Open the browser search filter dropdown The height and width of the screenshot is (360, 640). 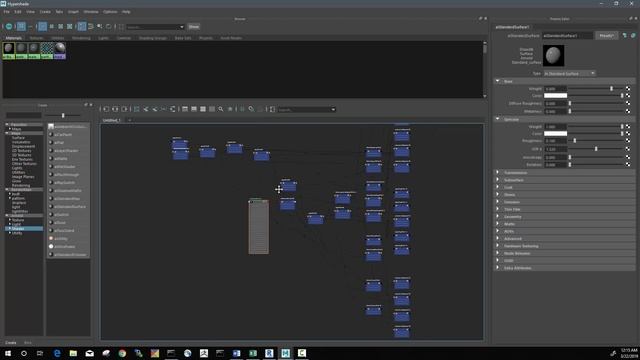(x=182, y=27)
